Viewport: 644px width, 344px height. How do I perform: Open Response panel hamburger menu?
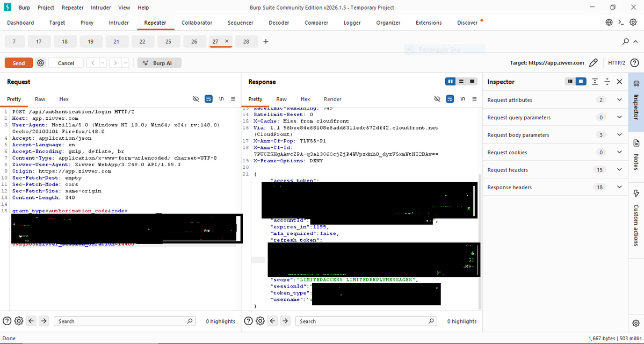tap(474, 99)
